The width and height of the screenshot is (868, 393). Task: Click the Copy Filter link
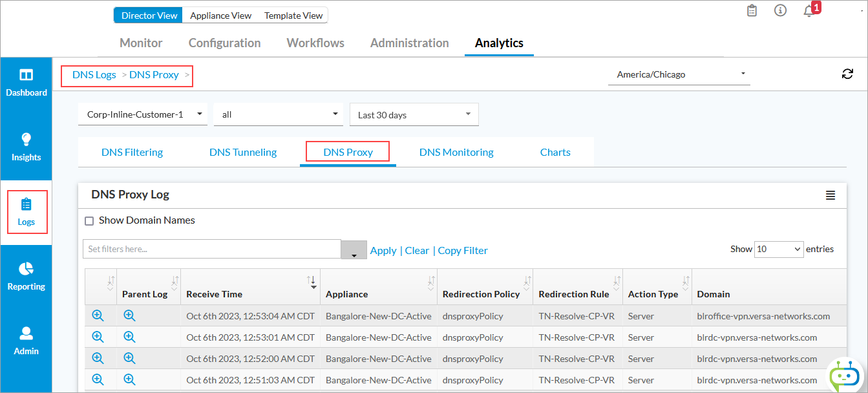pyautogui.click(x=463, y=251)
